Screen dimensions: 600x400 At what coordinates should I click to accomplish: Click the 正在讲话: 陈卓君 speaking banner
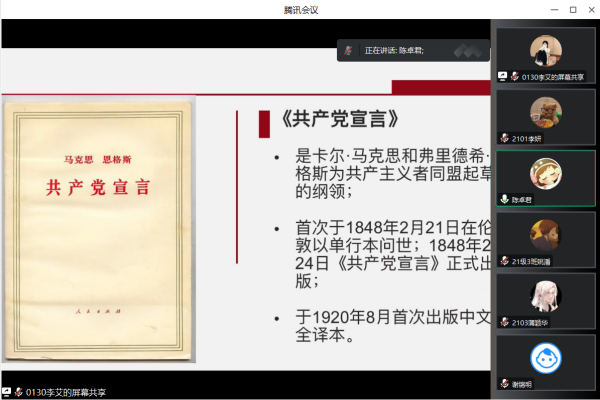pos(394,50)
